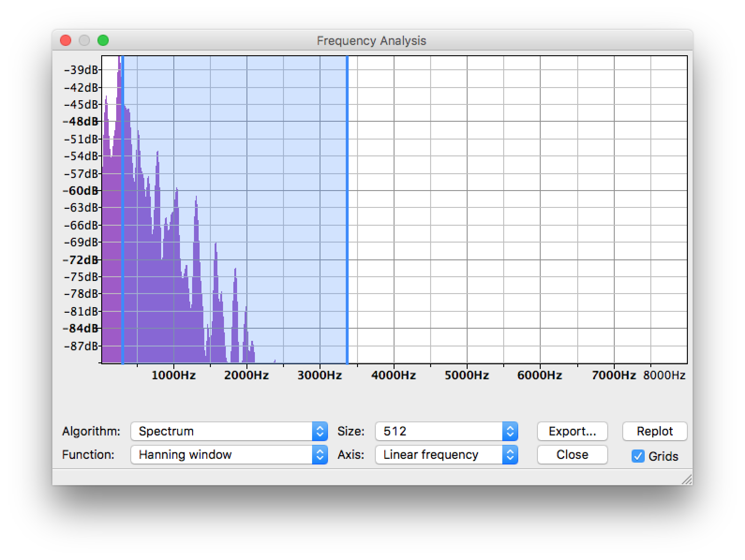Click the -48dB level label

click(x=81, y=122)
